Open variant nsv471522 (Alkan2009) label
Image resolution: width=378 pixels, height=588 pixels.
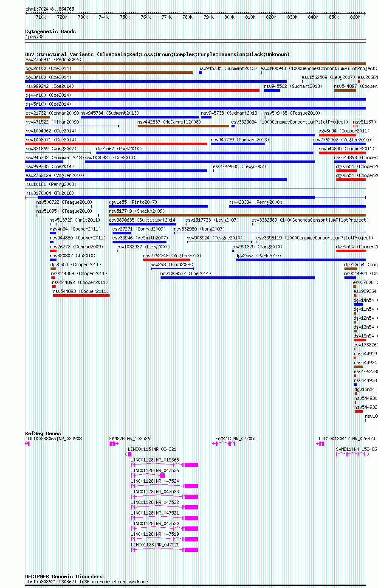pyautogui.click(x=52, y=122)
